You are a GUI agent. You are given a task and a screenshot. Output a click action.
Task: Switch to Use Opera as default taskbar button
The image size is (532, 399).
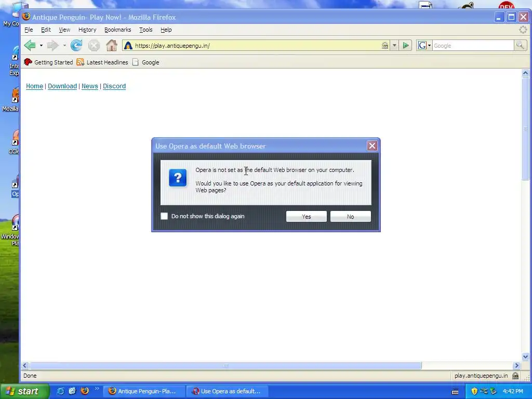[228, 391]
